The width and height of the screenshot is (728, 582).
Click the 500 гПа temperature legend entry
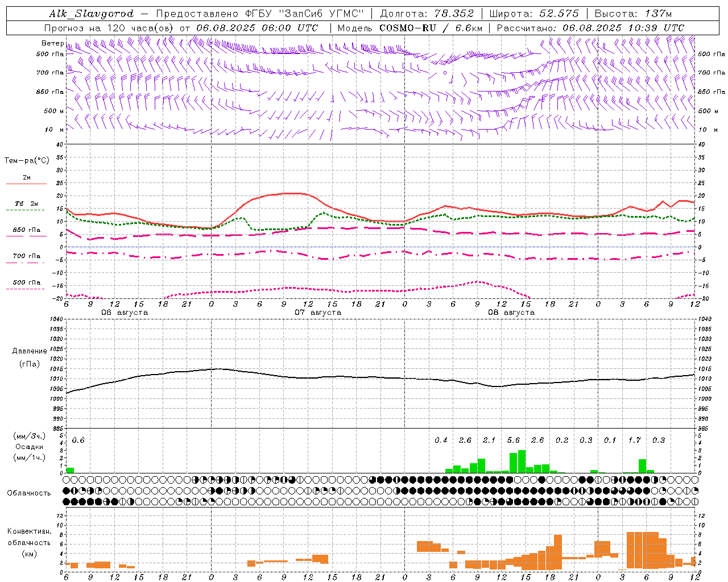[x=26, y=282]
